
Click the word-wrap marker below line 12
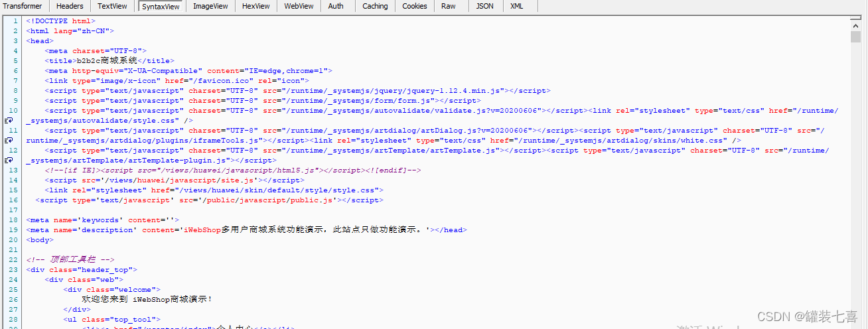(x=9, y=161)
